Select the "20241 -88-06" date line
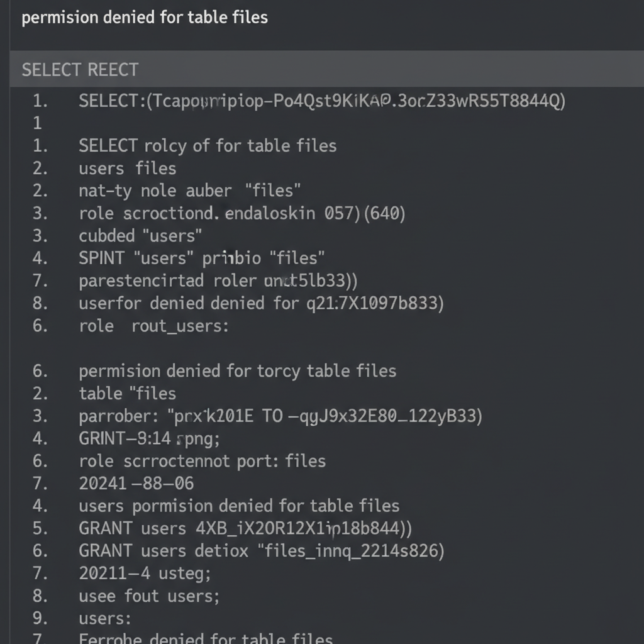This screenshot has height=644, width=644. click(136, 483)
